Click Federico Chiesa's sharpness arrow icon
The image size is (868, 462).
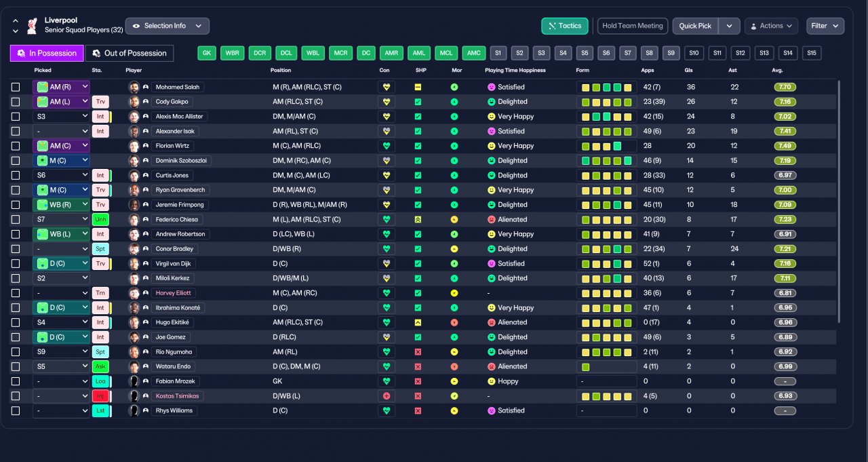point(418,219)
